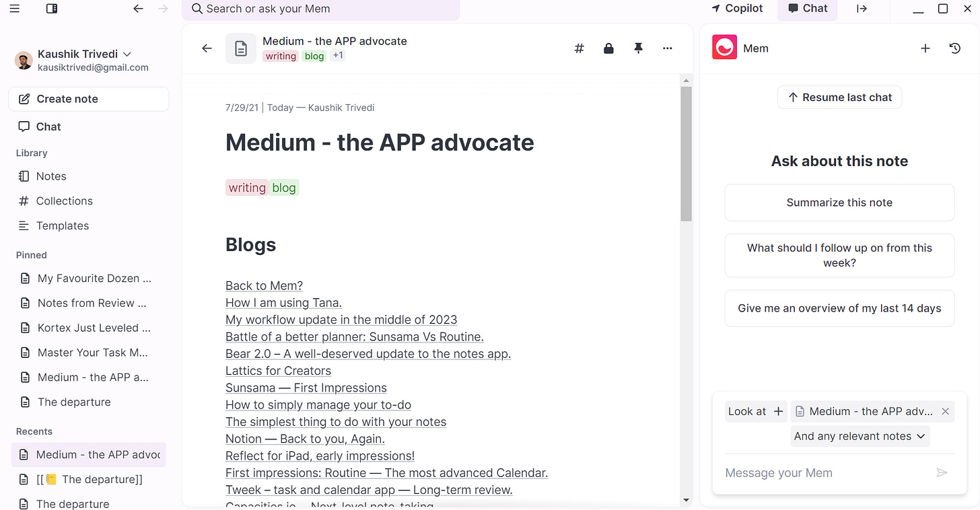Expand Kaushik Trivedi account dropdown
980x510 pixels.
[127, 54]
